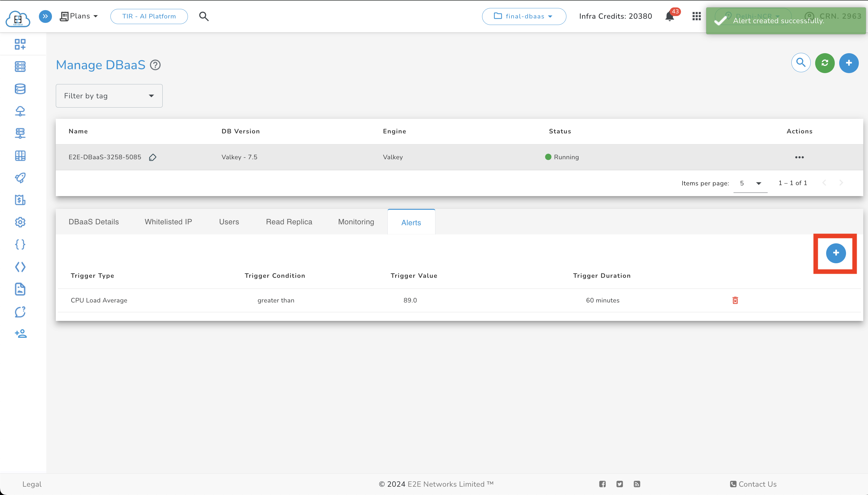Click the TIR - AI Platform button

click(149, 16)
